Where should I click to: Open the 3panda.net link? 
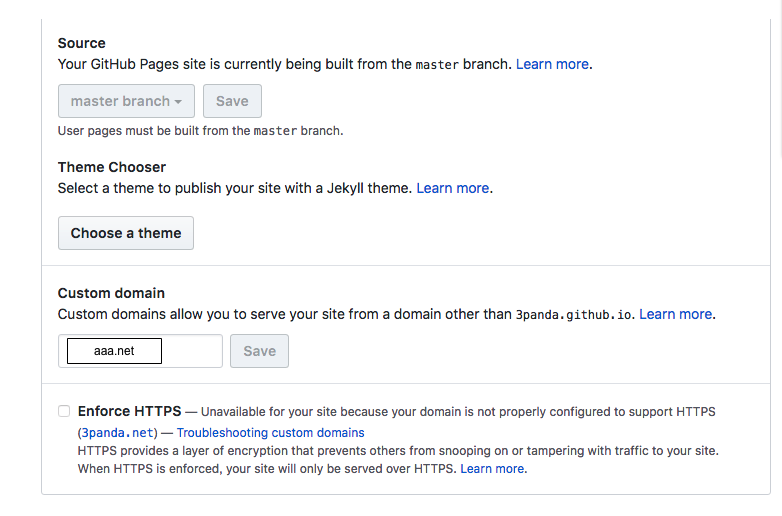[x=117, y=433]
